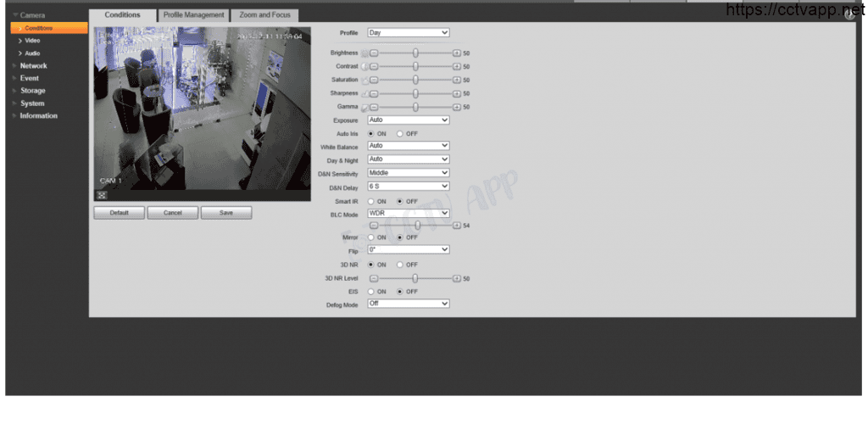Click the Gamma minus icon
868x430 pixels.
pyautogui.click(x=374, y=107)
